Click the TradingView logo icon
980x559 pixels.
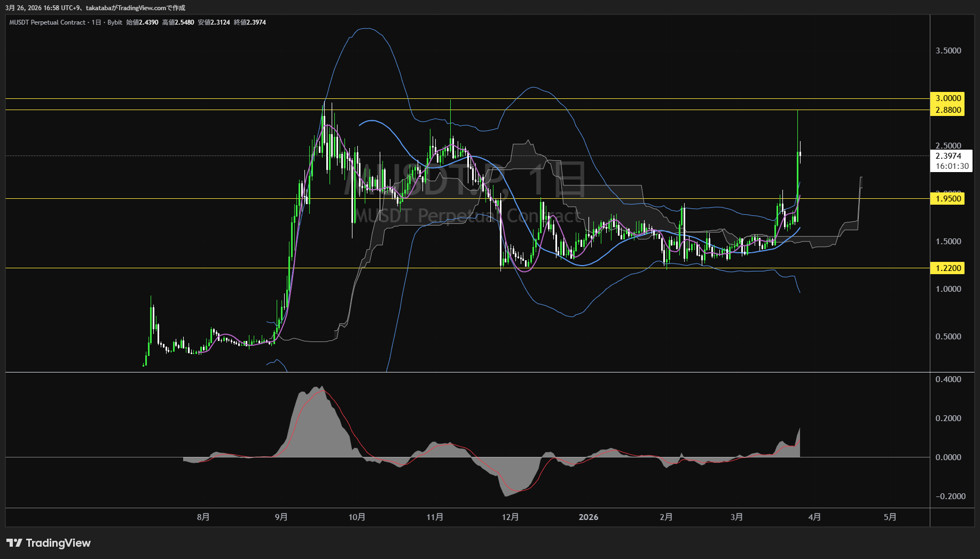point(14,543)
